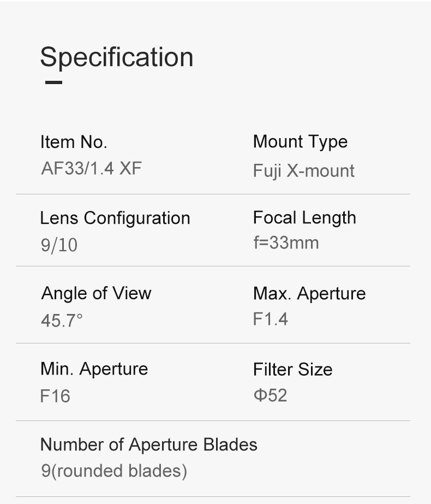Click the short black dash under Specification

pos(53,82)
